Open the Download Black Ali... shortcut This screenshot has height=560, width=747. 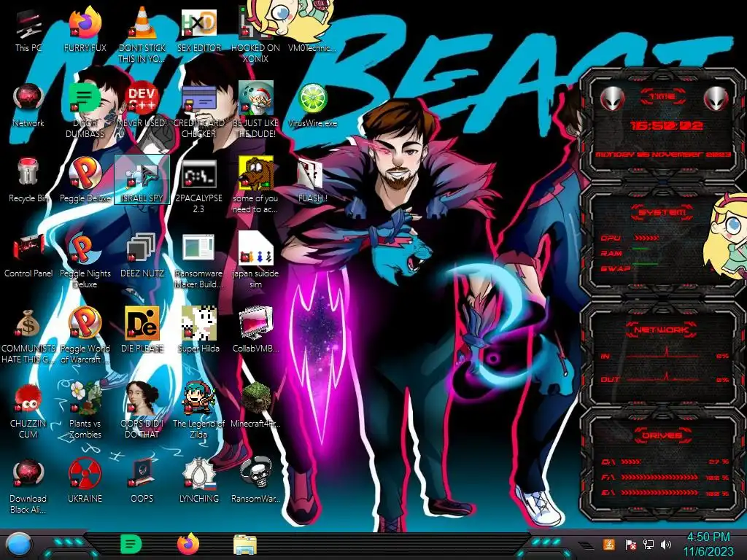(x=28, y=486)
